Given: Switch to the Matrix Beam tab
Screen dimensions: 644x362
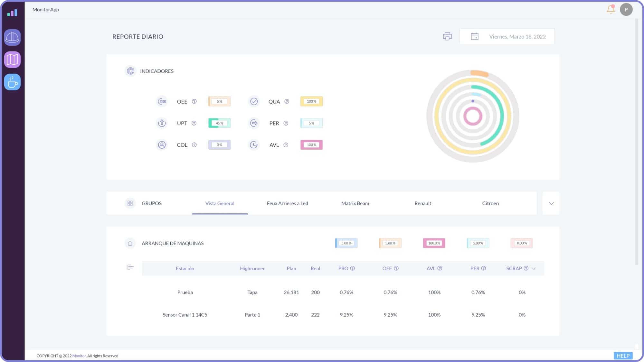Looking at the screenshot, I should pyautogui.click(x=355, y=203).
